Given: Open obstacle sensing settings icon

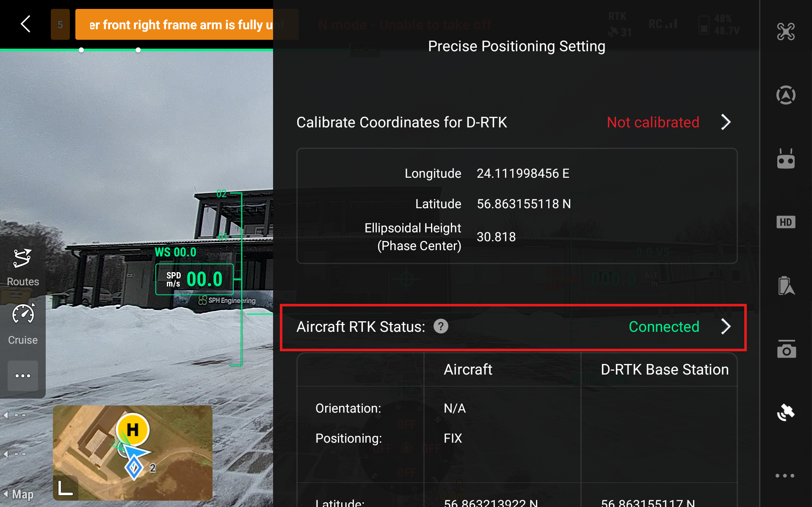Looking at the screenshot, I should tap(786, 95).
